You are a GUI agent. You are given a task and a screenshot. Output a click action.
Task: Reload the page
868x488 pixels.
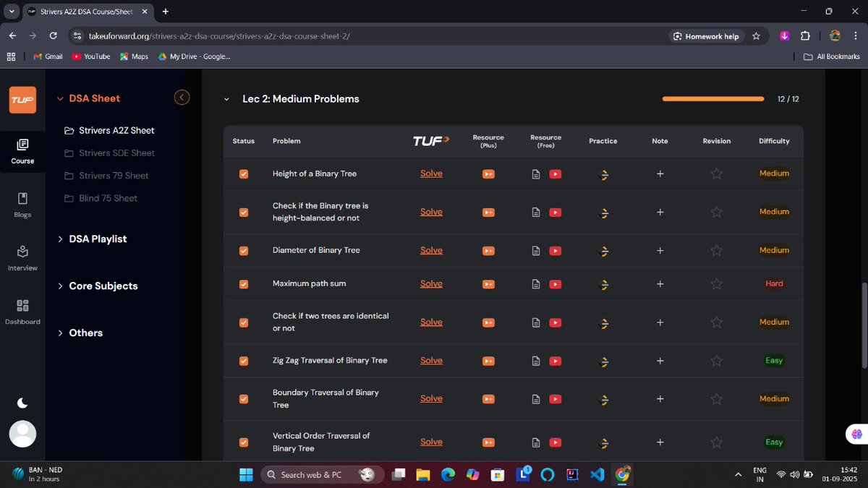53,35
